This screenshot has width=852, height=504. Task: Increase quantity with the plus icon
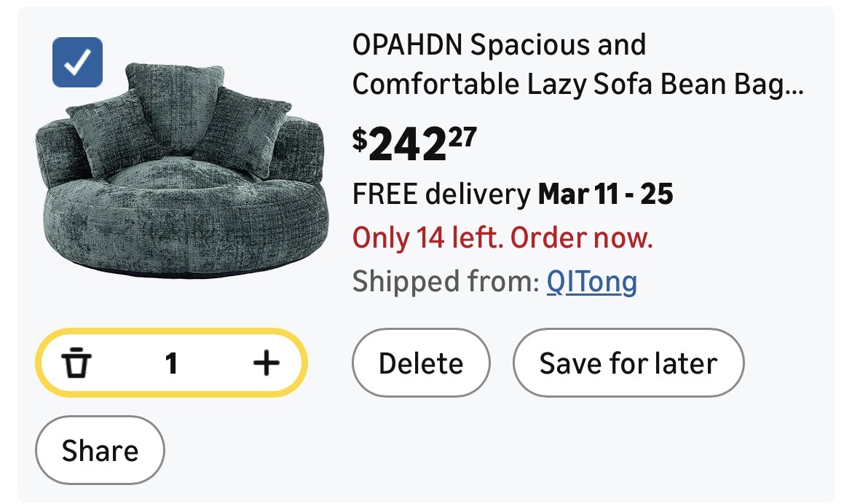[x=267, y=363]
